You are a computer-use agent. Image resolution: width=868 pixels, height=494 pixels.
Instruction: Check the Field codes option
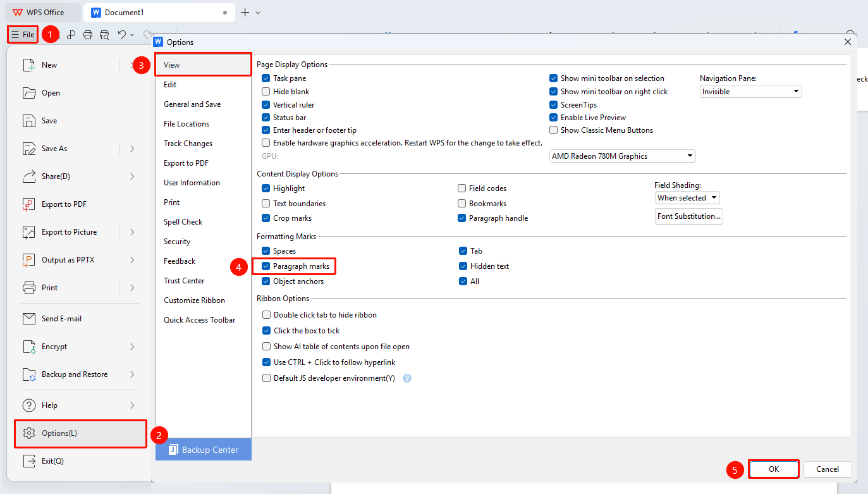click(x=462, y=188)
